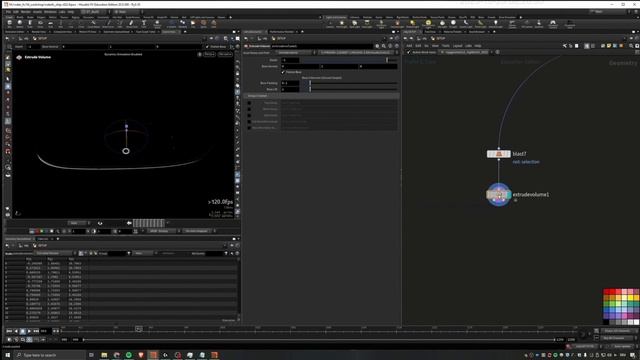Click the current frame input field
Image resolution: width=640 pixels, height=360 pixels.
click(x=45, y=331)
